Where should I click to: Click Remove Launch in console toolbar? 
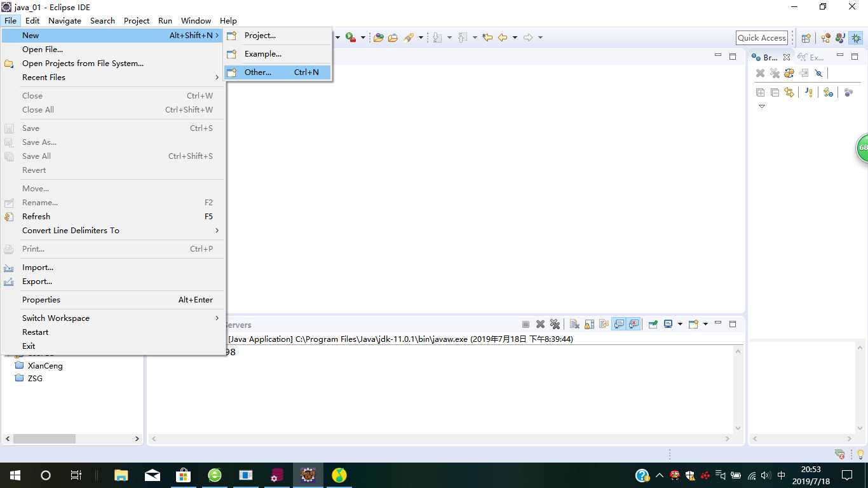point(540,324)
